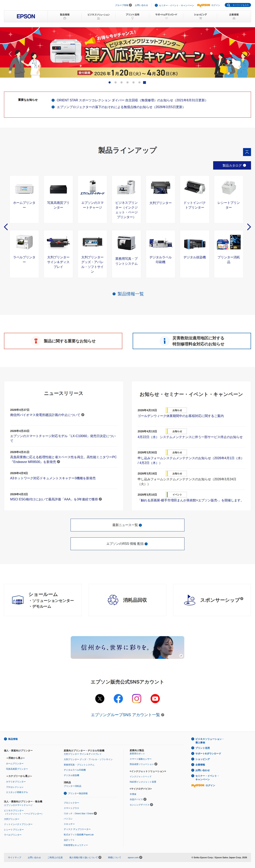Expand the 製品情報 menu in the main navigation

click(x=65, y=16)
